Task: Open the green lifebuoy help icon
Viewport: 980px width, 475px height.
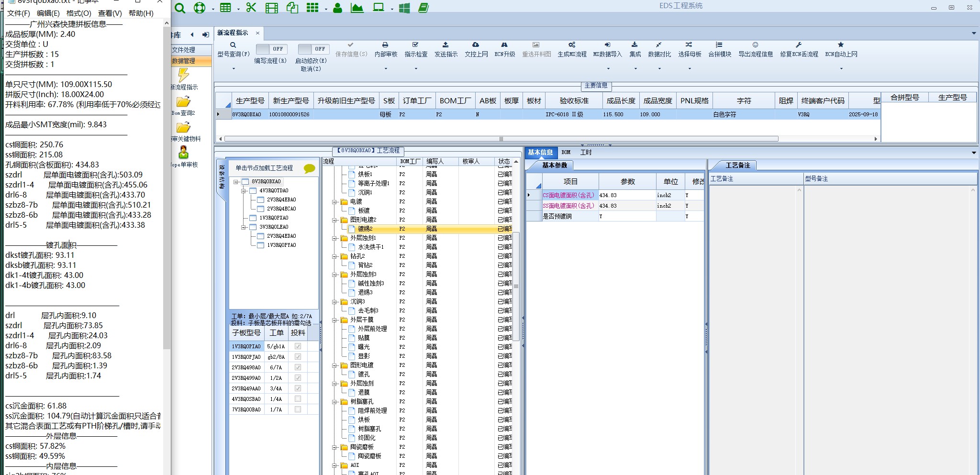Action: [199, 8]
